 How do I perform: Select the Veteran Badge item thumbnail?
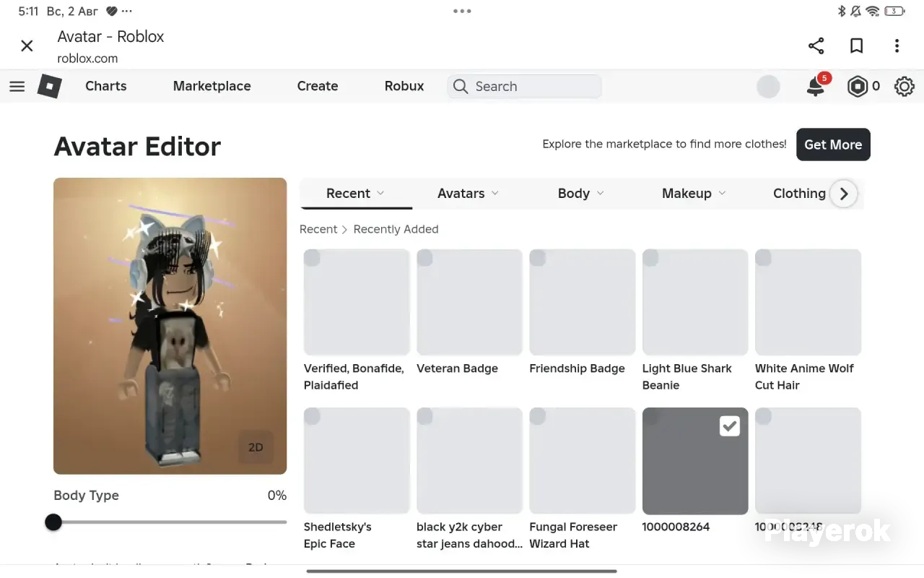tap(469, 302)
